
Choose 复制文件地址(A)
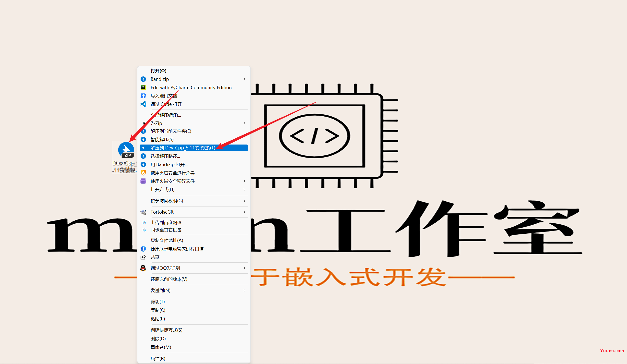tap(194, 240)
